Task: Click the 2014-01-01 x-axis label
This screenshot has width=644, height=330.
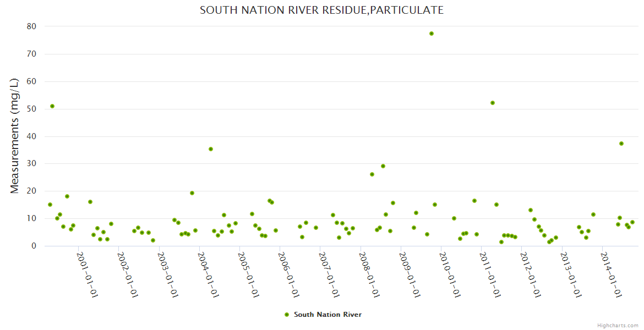Action: (x=610, y=275)
